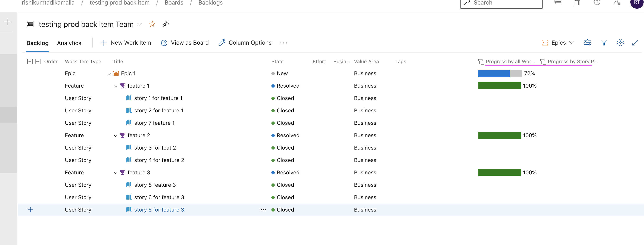Collapse the Epic 1 tree row
Screen dimensions: 644x245
point(109,74)
